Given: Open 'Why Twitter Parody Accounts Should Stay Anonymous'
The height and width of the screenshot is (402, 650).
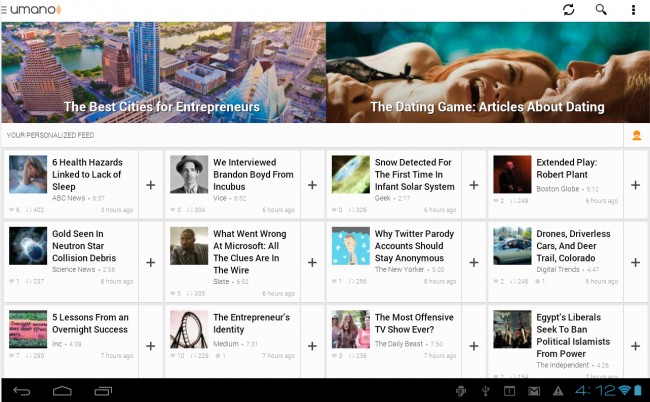Looking at the screenshot, I should [x=415, y=246].
